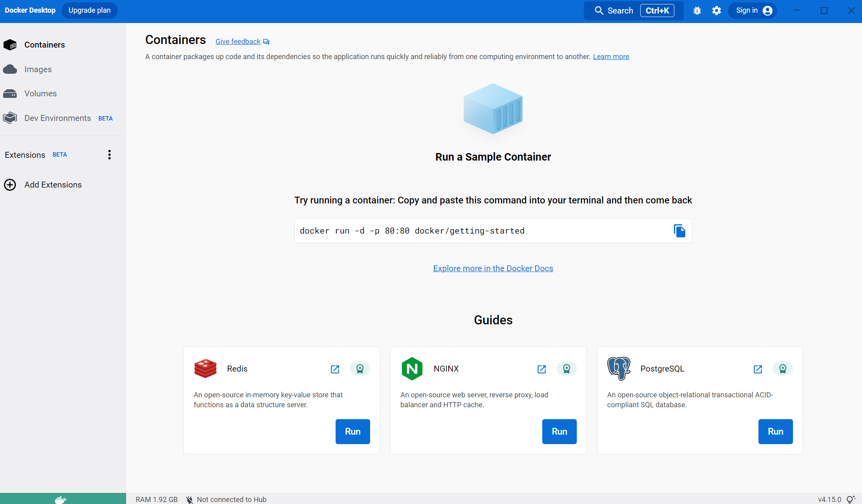Viewport: 862px width, 504px height.
Task: Click the sample container illustration
Action: pos(493,109)
